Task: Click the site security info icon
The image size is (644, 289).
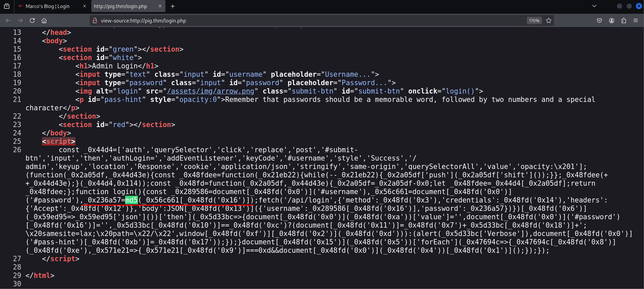Action: click(95, 20)
